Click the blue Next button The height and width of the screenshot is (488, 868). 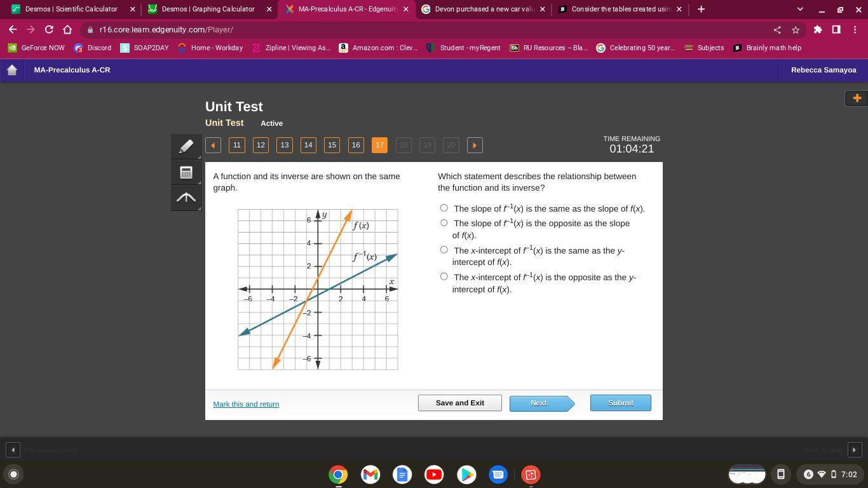(541, 403)
